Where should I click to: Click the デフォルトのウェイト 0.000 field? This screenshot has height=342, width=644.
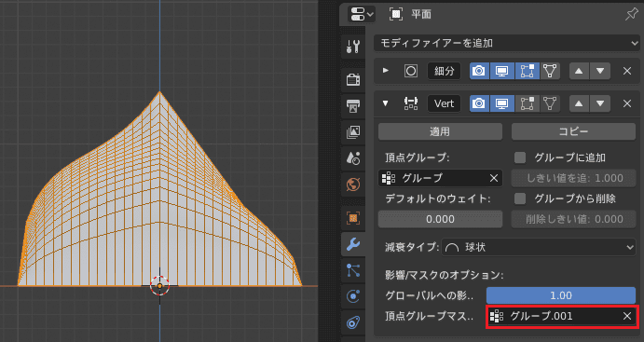[x=440, y=219]
